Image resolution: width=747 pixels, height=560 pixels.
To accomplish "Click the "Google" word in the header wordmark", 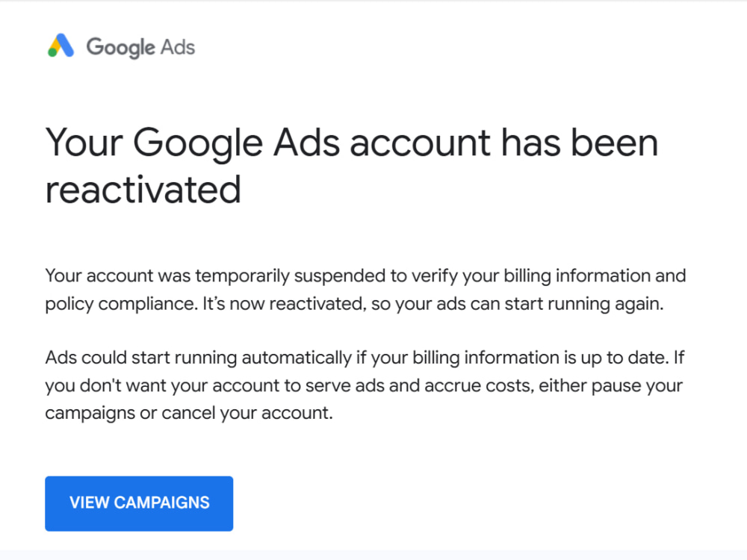I will coord(120,48).
